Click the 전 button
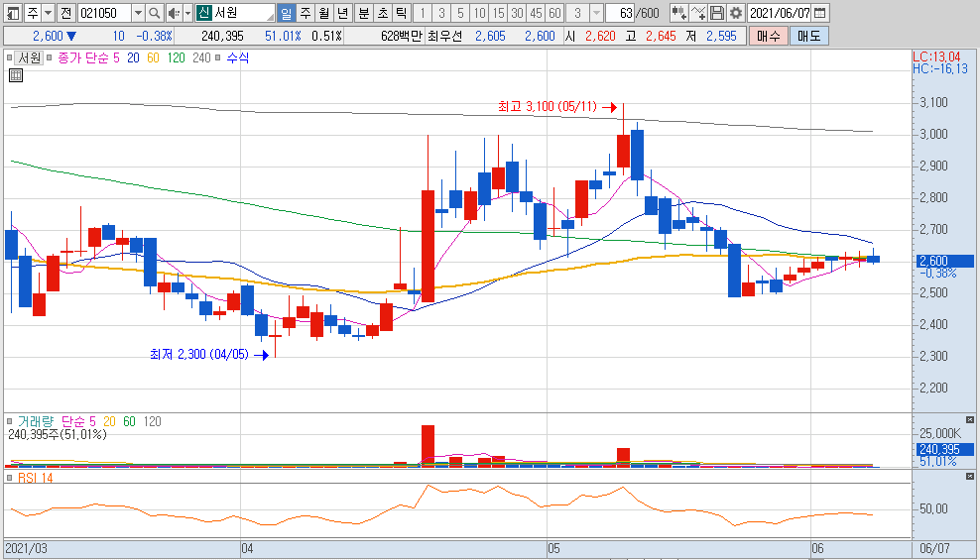Viewport: 980px width, 560px height. tap(65, 13)
